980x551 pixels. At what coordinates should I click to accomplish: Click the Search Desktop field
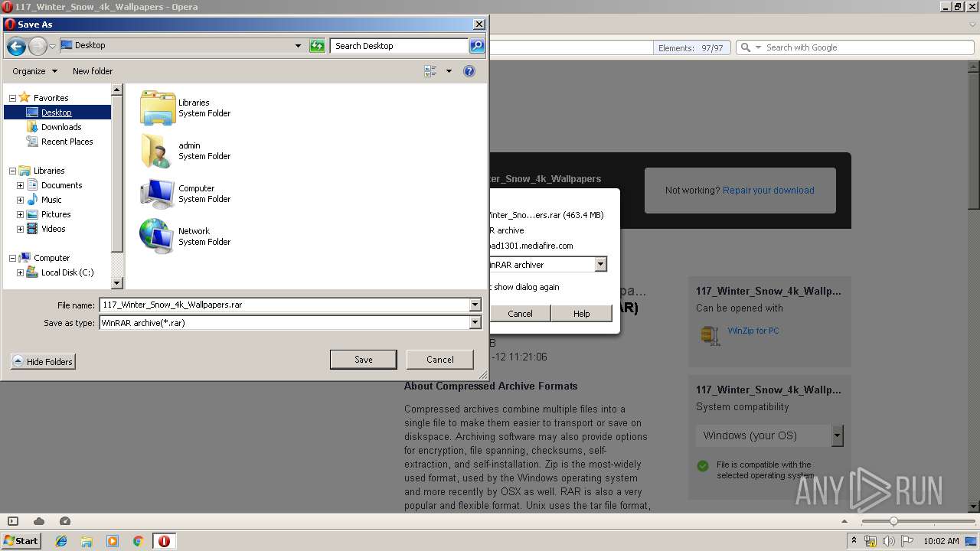(400, 46)
